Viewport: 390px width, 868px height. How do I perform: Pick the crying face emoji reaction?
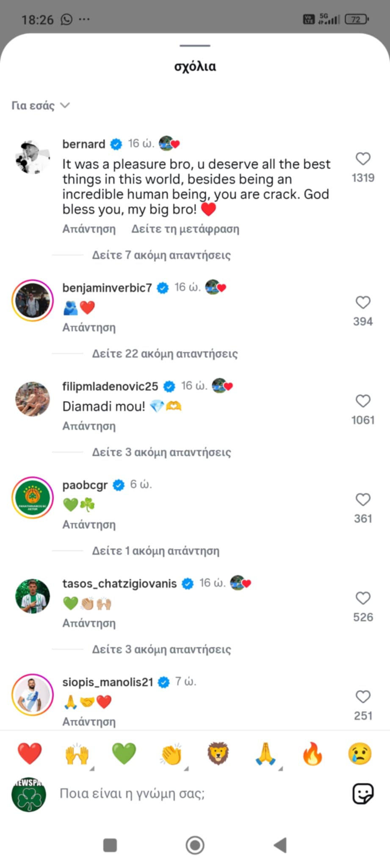click(360, 754)
